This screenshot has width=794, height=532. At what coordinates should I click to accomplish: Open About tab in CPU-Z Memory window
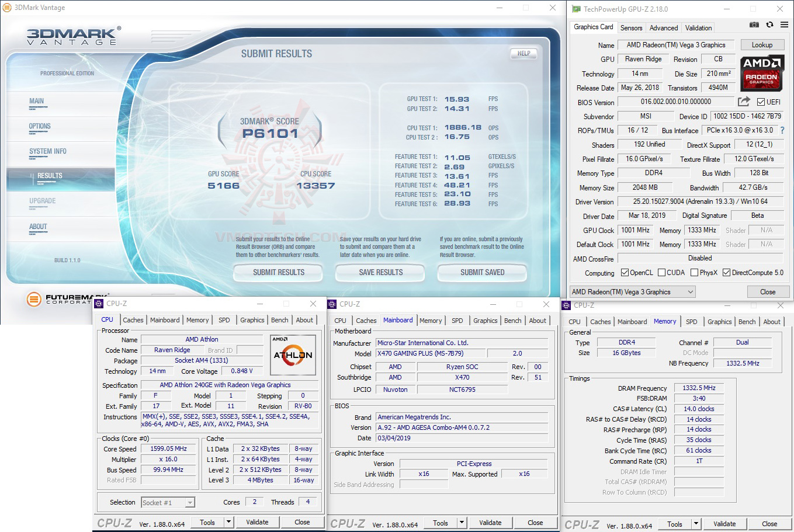(772, 322)
